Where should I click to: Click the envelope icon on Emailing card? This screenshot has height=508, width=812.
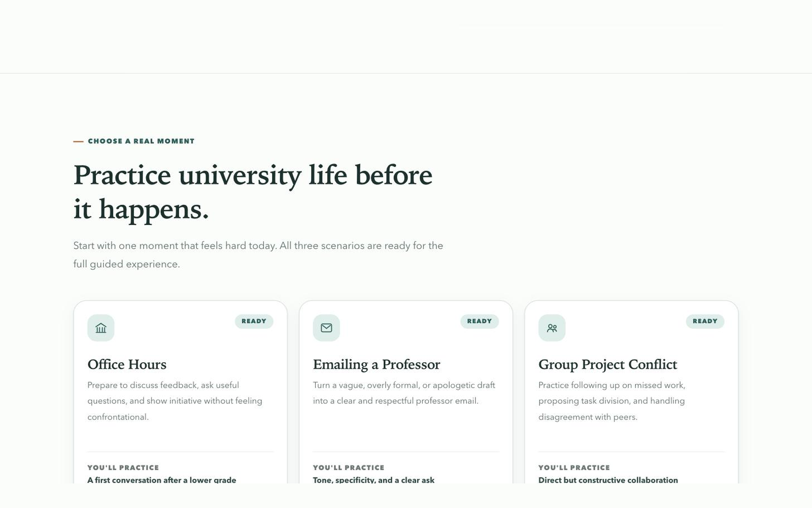pyautogui.click(x=326, y=328)
